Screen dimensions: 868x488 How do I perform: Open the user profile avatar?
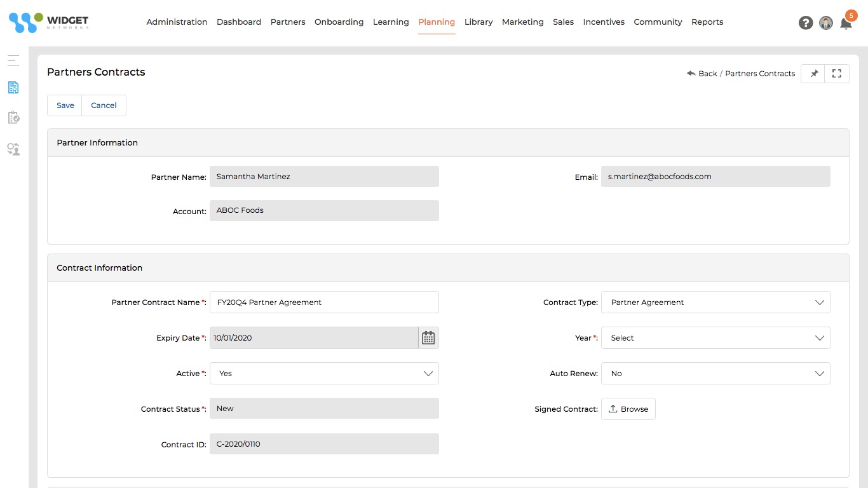tap(826, 23)
